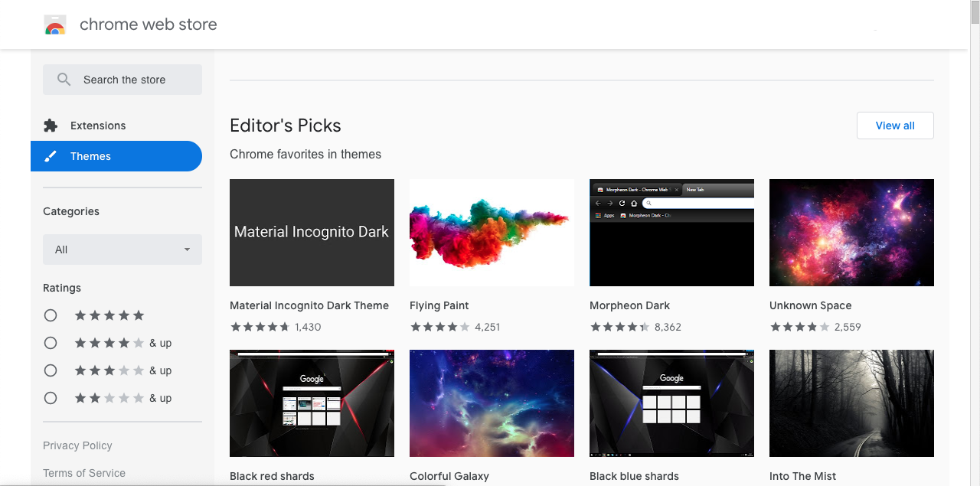This screenshot has width=980, height=486.
Task: Open the Material Incognito Dark Theme thumbnail
Action: (x=312, y=233)
